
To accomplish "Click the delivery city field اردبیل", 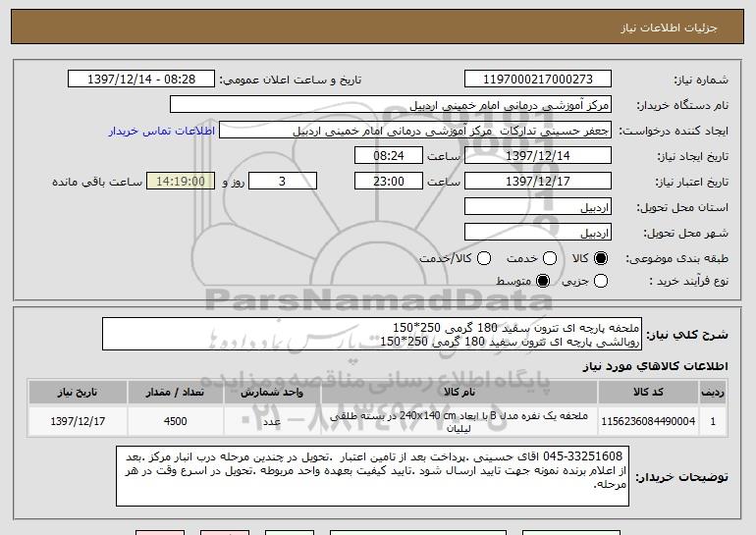I will tap(538, 233).
